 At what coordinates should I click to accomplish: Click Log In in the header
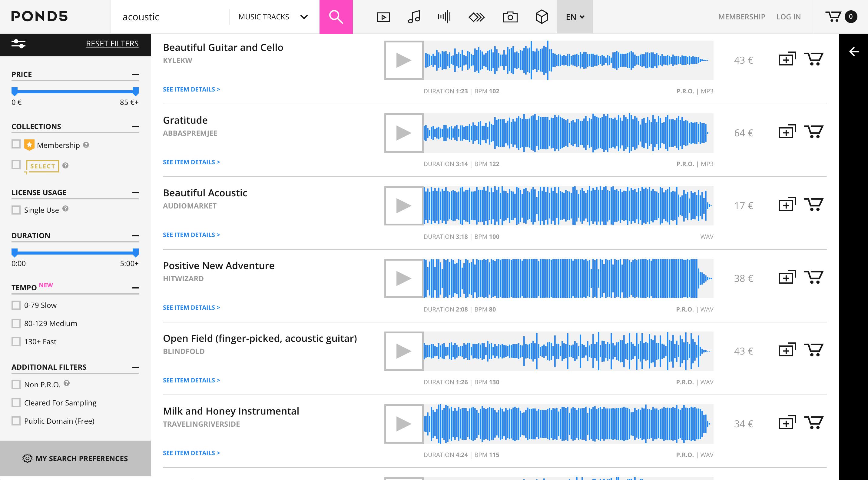click(x=788, y=17)
